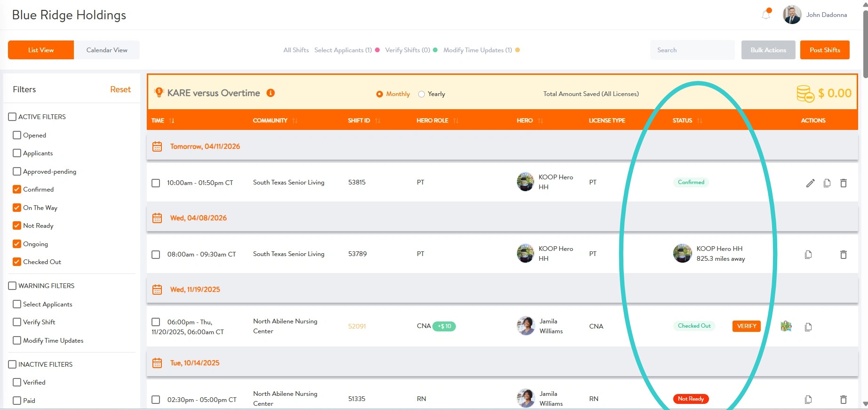Uncheck the Ongoing filter
The image size is (868, 410).
(17, 244)
